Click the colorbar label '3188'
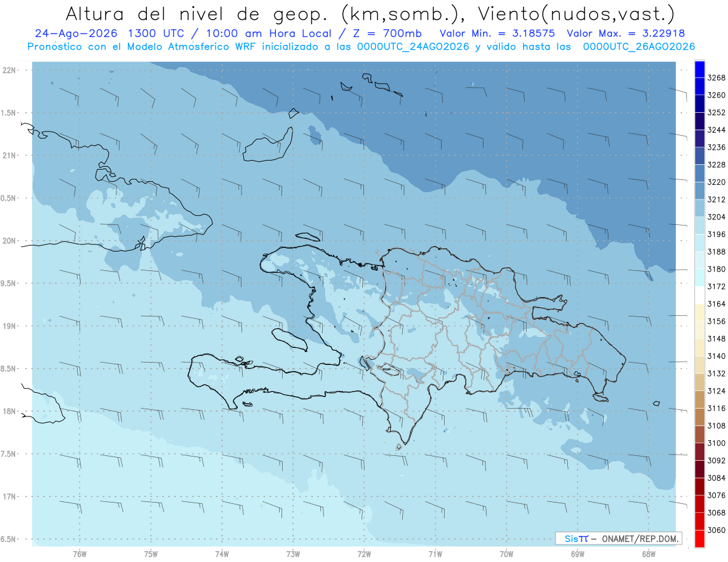 tap(716, 252)
